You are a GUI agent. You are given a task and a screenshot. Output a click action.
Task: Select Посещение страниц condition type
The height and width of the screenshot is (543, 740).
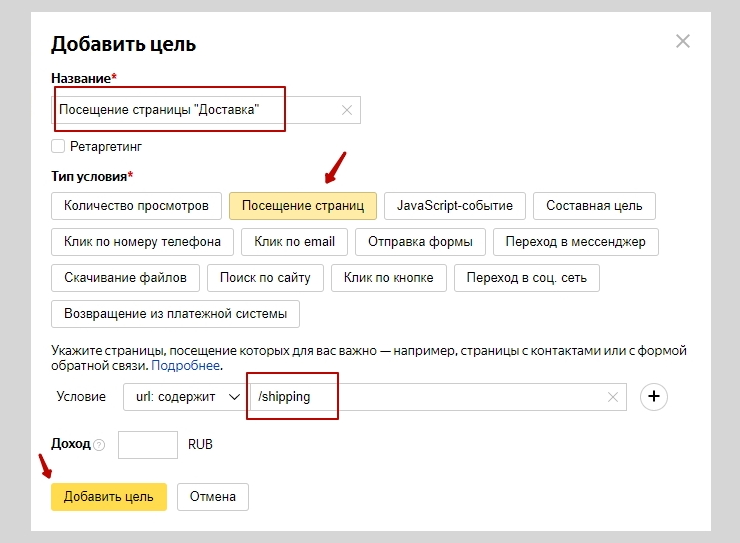click(x=303, y=206)
